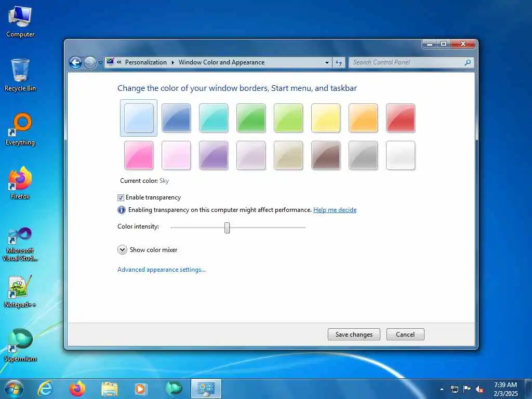Click the Current color: Sky label

(144, 181)
